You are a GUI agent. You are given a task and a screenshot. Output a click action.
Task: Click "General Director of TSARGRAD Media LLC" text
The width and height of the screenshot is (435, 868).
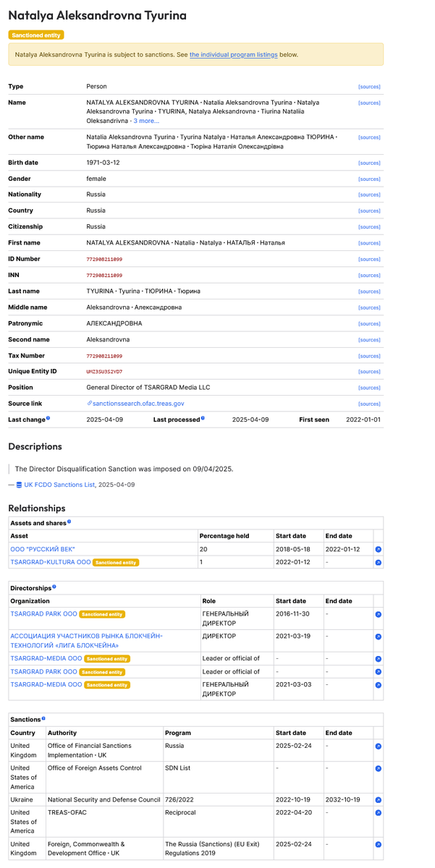click(x=148, y=388)
